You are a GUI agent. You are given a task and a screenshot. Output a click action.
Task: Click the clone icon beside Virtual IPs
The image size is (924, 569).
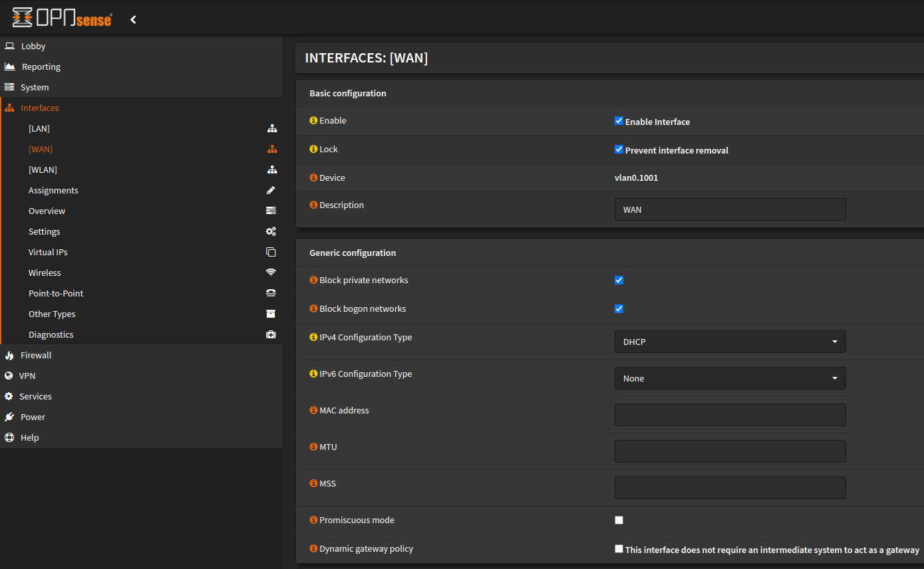pyautogui.click(x=271, y=252)
